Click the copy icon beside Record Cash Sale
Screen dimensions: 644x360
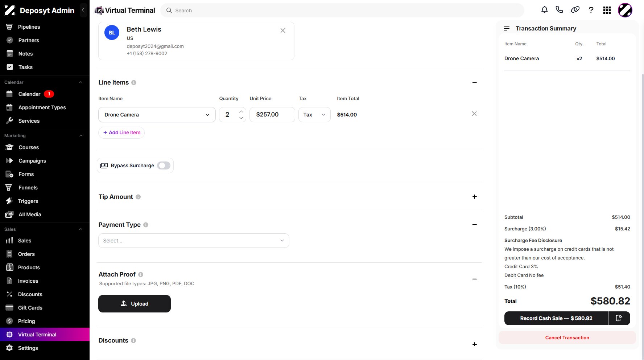tap(619, 318)
